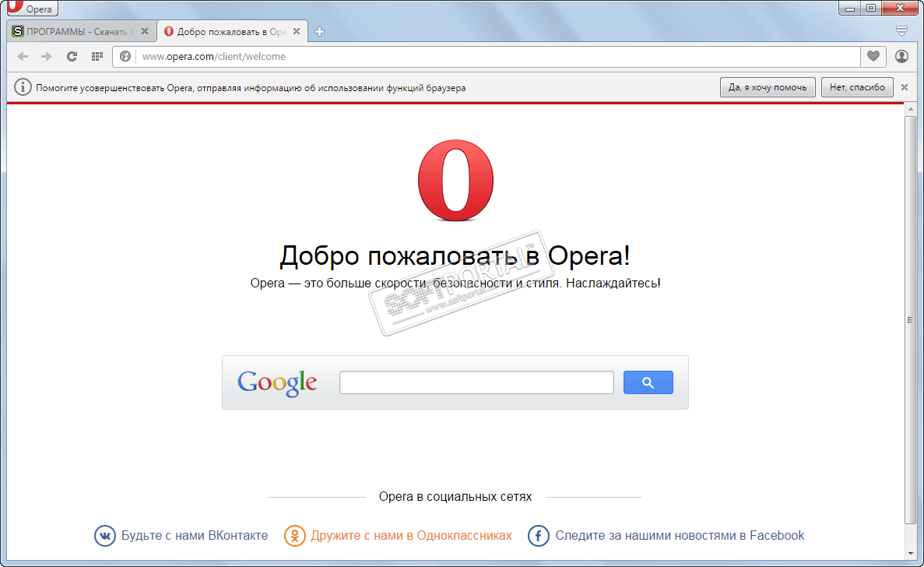Viewport: 924px width, 567px height.
Task: Open the Одноклассники round icon
Action: coord(295,536)
